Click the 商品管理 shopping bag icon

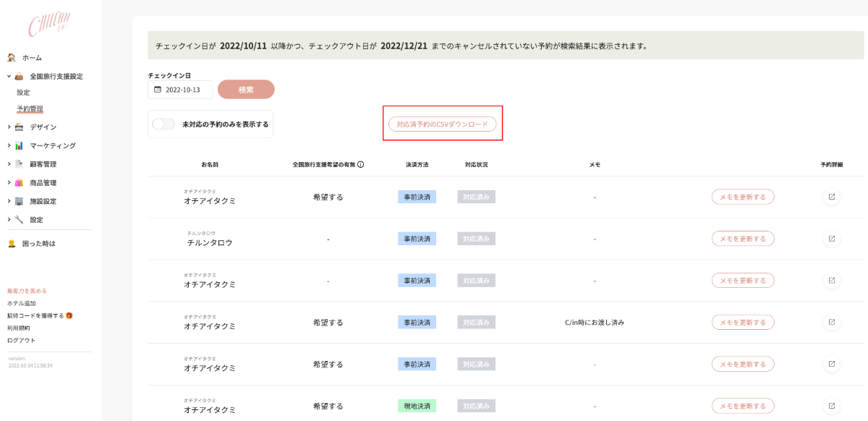[19, 183]
